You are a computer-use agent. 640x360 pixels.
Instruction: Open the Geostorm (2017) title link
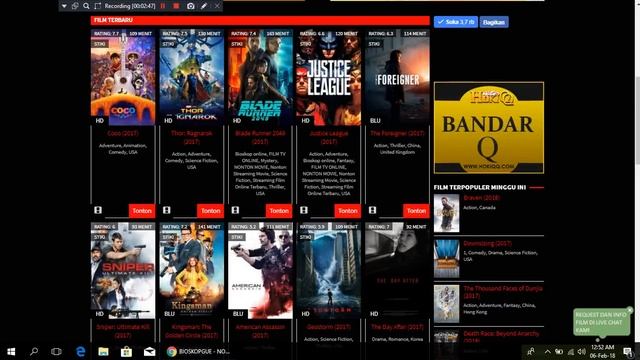click(329, 327)
